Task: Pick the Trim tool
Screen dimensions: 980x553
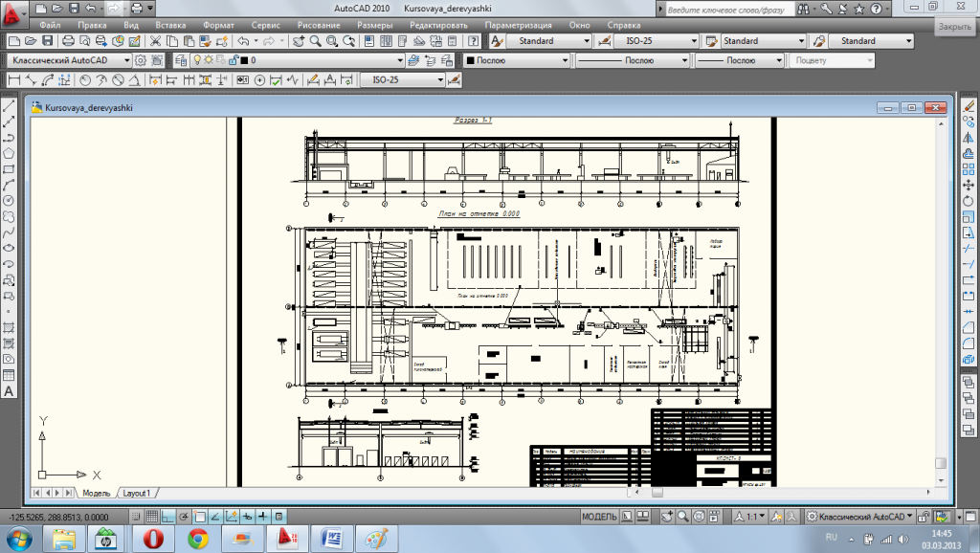Action: click(969, 249)
